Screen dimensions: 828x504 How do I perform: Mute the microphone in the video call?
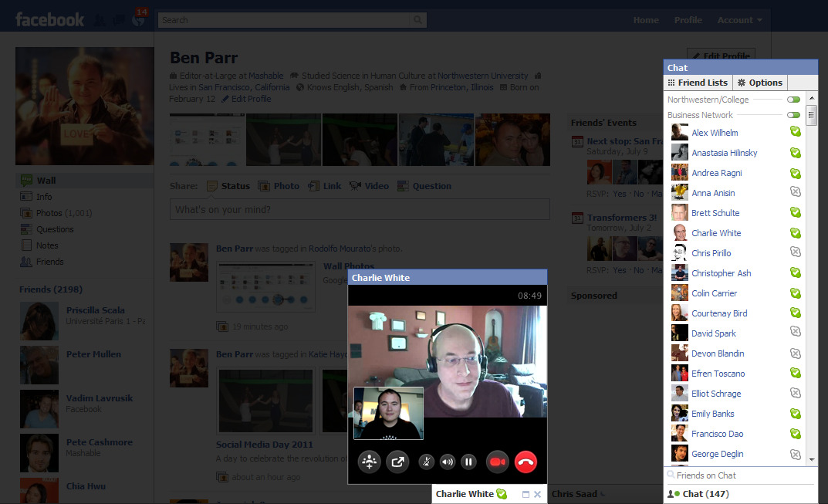click(x=426, y=462)
